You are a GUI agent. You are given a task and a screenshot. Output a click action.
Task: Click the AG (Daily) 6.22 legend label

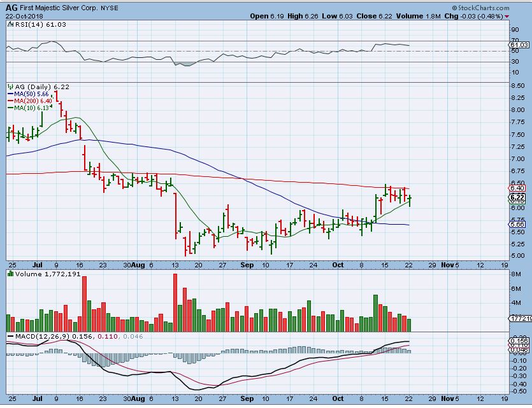[42, 87]
